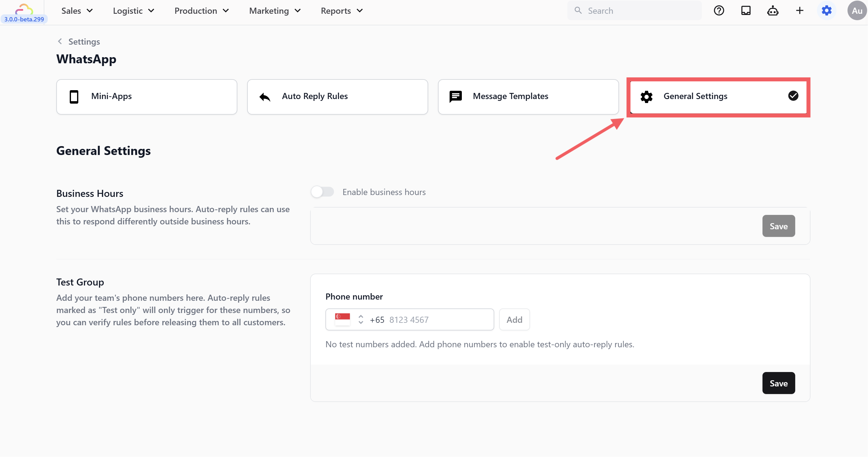Toggle Enable business hours switch
Viewport: 868px width, 457px height.
322,192
